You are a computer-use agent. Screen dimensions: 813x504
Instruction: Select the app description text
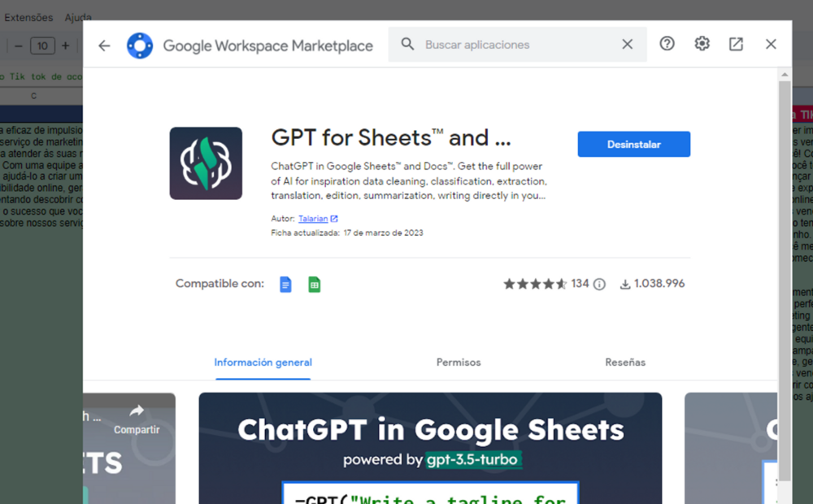[409, 181]
